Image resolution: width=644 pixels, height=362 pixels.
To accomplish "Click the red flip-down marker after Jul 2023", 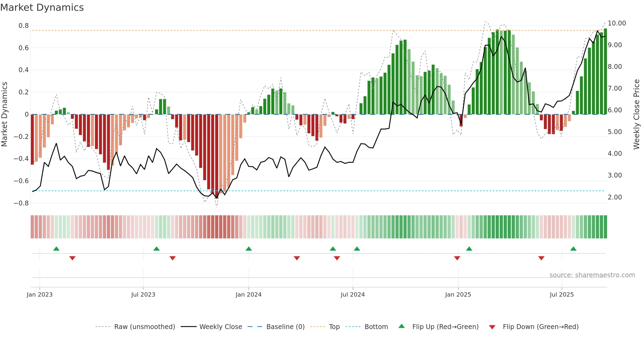I will click(173, 258).
